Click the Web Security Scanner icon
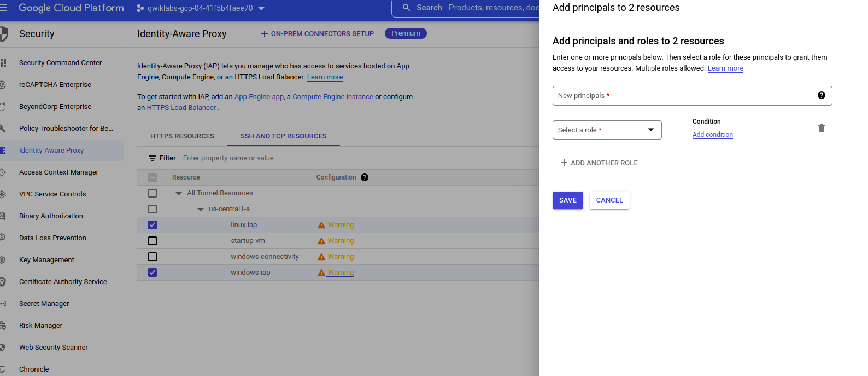The width and height of the screenshot is (868, 376). (x=3, y=348)
